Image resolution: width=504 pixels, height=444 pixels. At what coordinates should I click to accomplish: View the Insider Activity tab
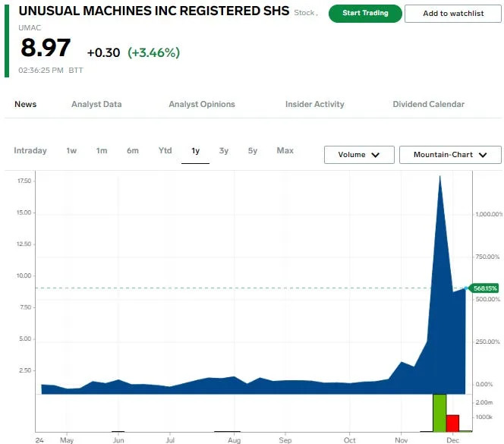[x=315, y=104]
